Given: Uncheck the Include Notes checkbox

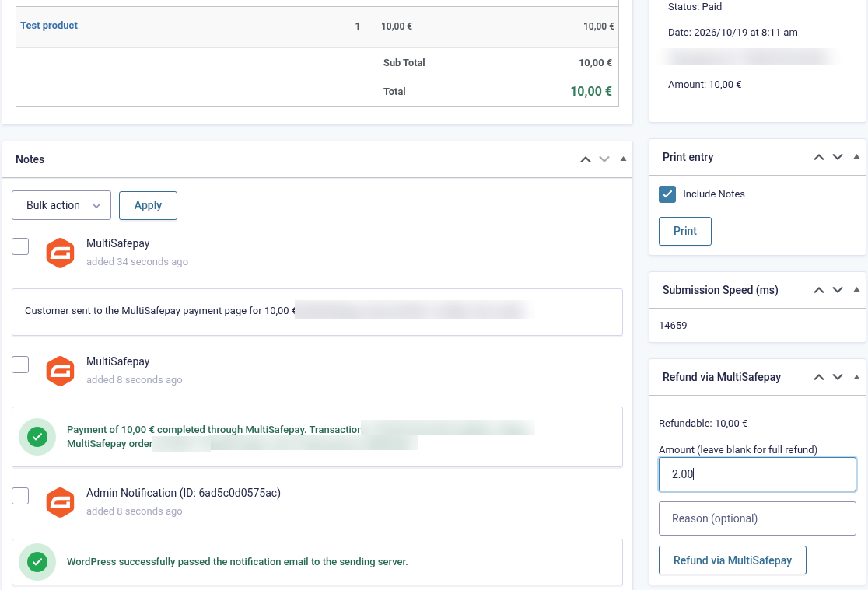Looking at the screenshot, I should click(x=667, y=194).
